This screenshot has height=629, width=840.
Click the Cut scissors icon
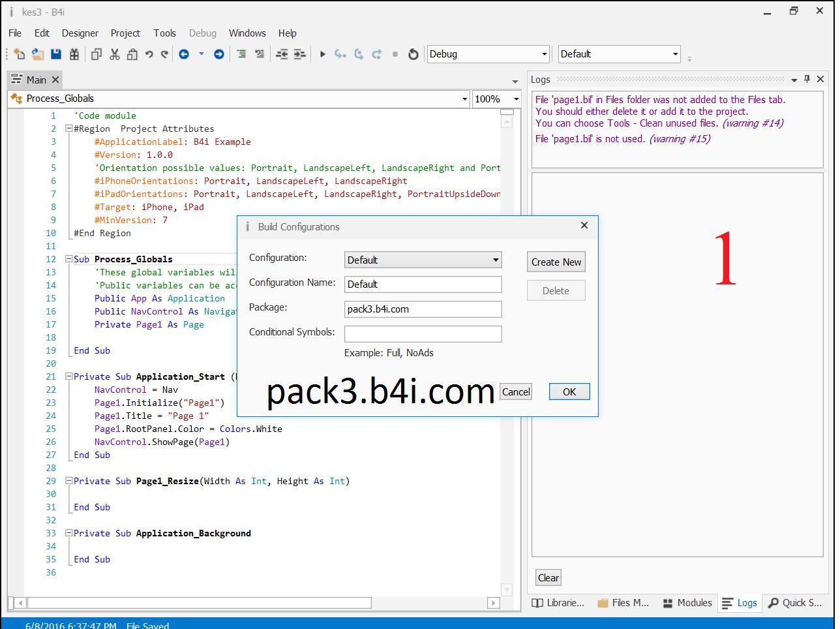click(115, 54)
